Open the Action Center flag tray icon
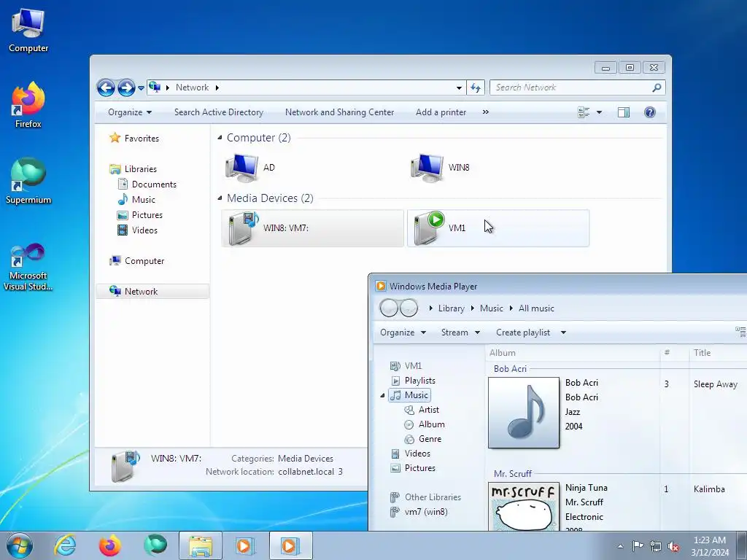Viewport: 747px width, 560px height. 638,546
